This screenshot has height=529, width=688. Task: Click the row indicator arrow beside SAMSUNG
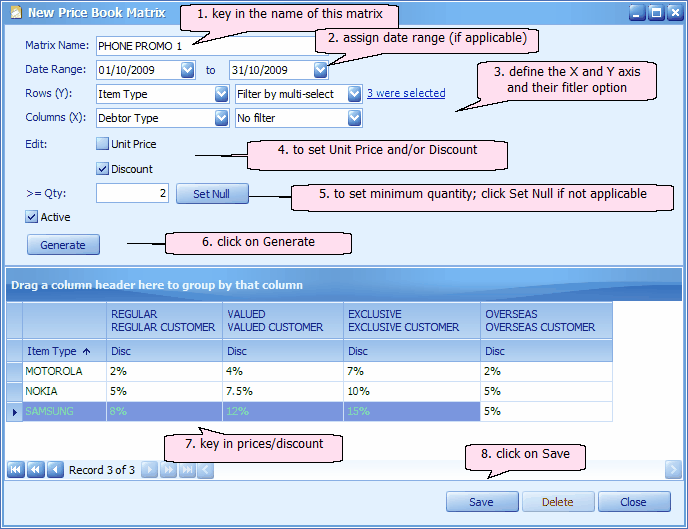click(x=14, y=411)
